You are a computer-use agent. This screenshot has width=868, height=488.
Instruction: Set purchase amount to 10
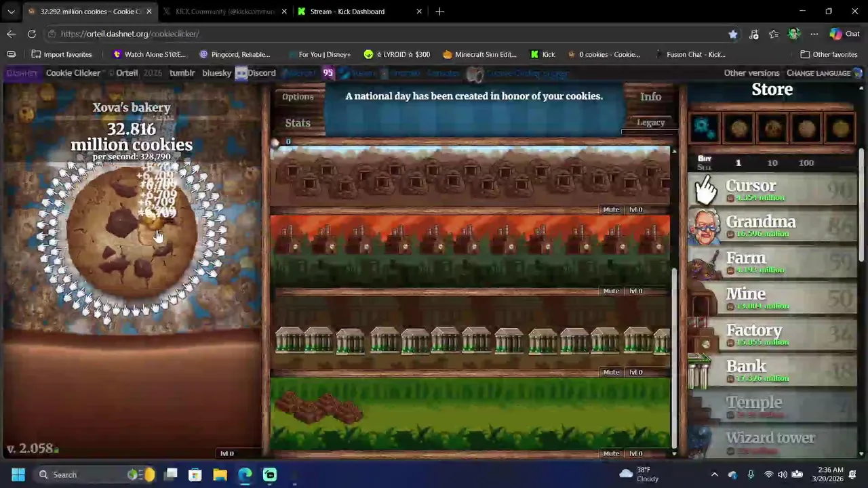772,163
